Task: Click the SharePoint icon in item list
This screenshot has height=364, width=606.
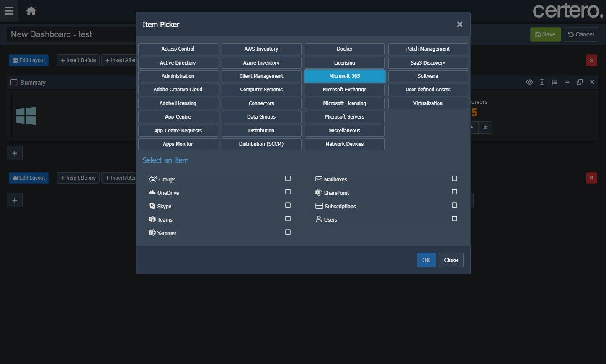Action: pyautogui.click(x=319, y=192)
